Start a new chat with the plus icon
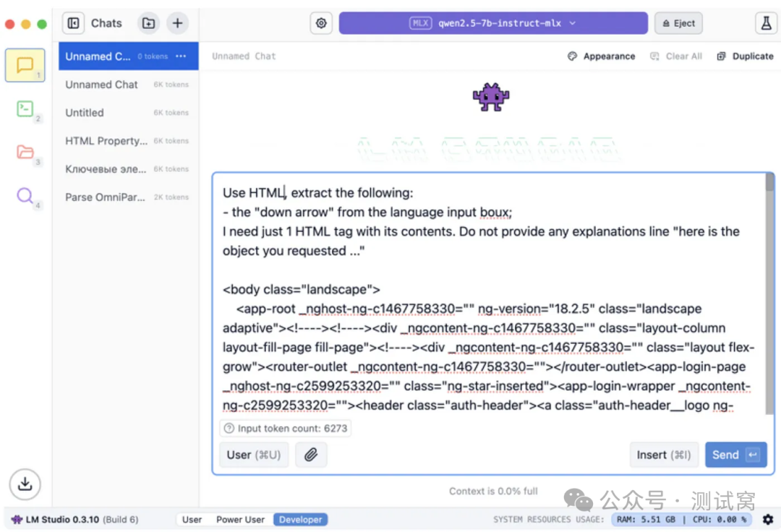The height and width of the screenshot is (532, 781). pyautogui.click(x=177, y=23)
